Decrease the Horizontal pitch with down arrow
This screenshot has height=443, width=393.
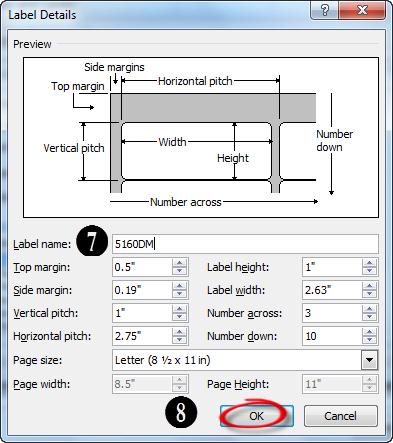point(180,340)
